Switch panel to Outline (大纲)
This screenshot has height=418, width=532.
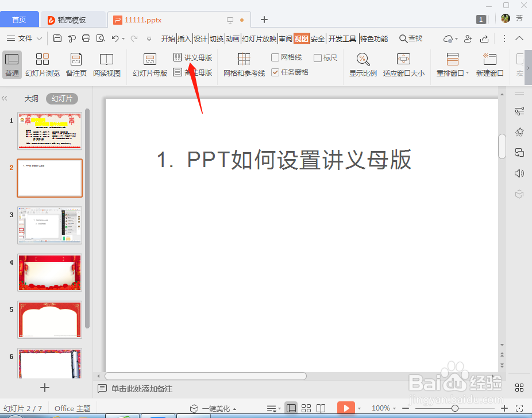31,99
